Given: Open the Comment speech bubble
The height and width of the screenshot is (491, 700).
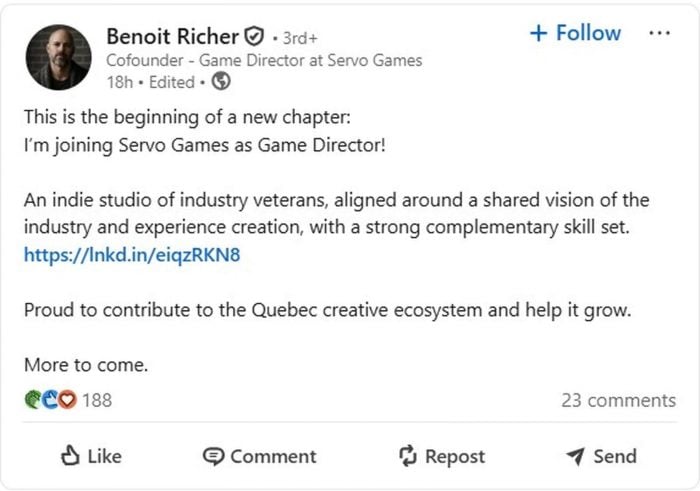Looking at the screenshot, I should (x=213, y=456).
